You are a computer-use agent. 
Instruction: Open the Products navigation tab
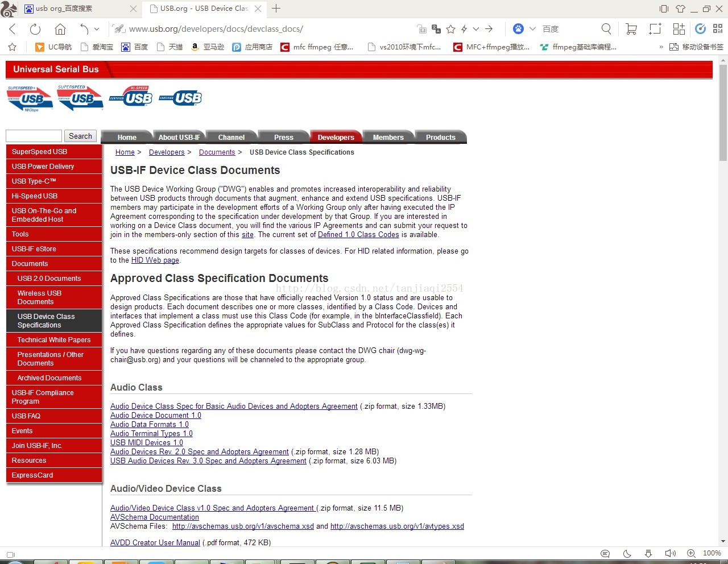click(440, 137)
